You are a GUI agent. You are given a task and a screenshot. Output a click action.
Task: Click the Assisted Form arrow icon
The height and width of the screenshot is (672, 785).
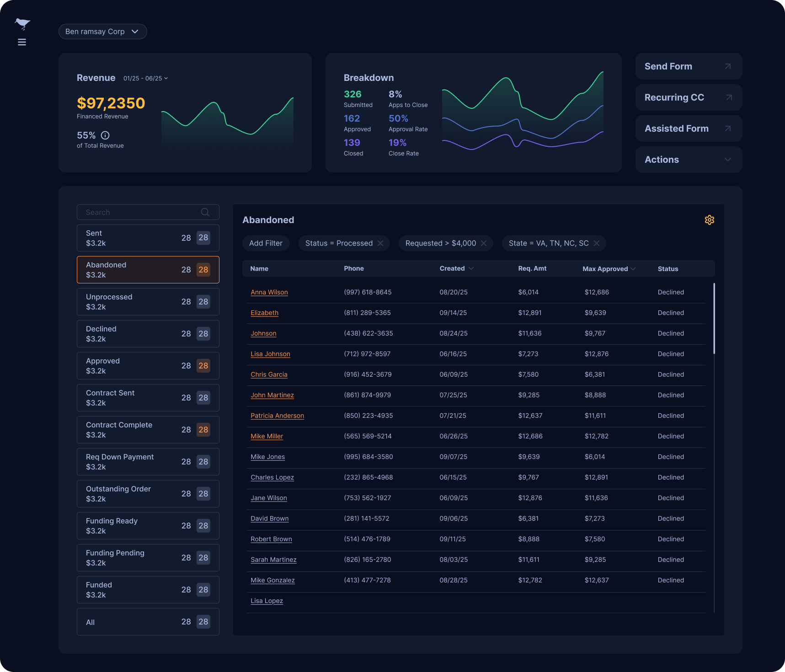728,128
